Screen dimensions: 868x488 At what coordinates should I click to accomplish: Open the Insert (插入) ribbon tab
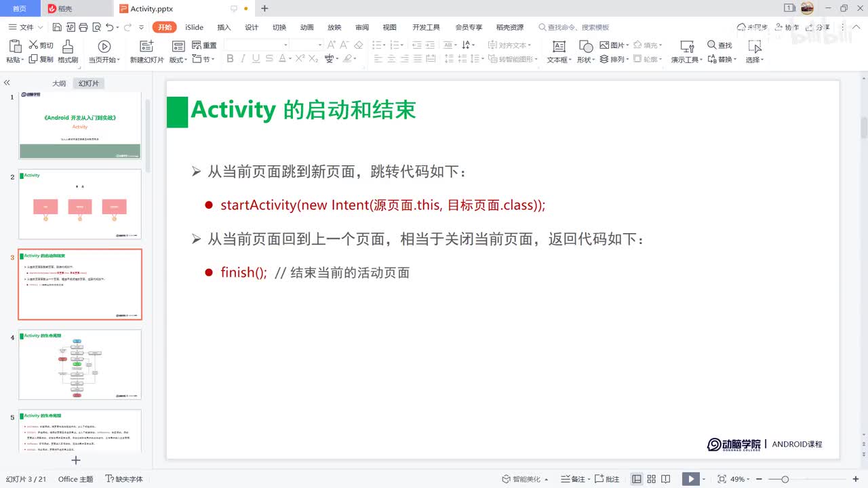[224, 27]
